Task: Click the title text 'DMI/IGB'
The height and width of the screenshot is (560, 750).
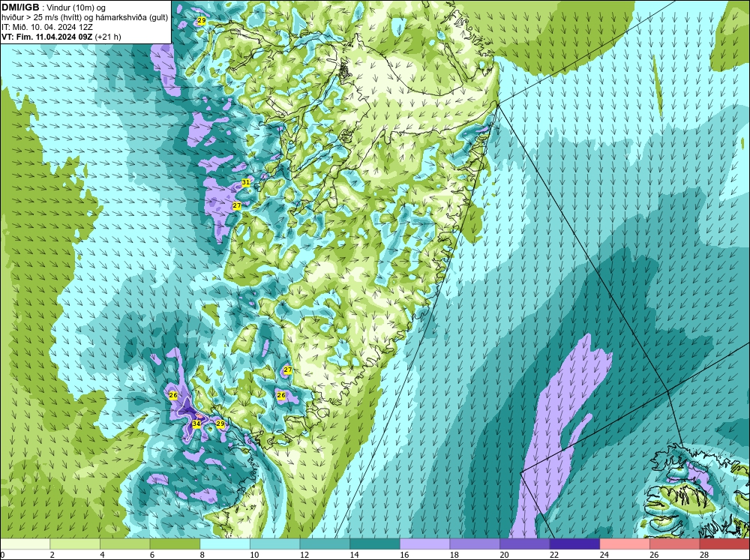Action: 20,7
